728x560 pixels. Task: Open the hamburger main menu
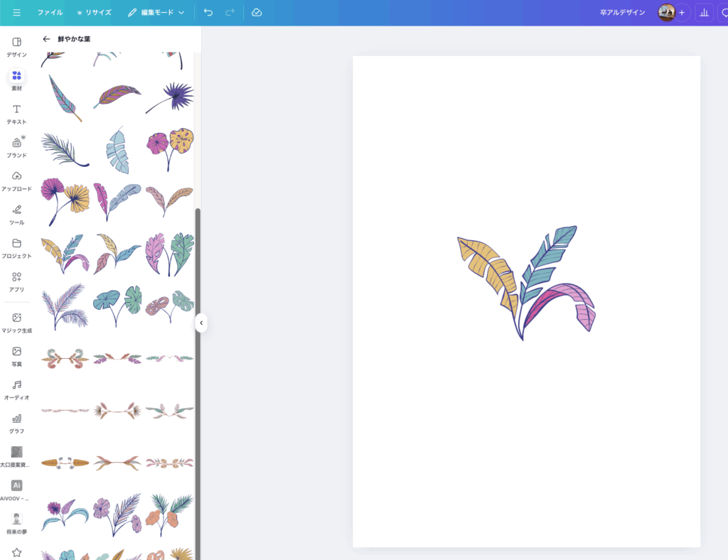click(16, 13)
